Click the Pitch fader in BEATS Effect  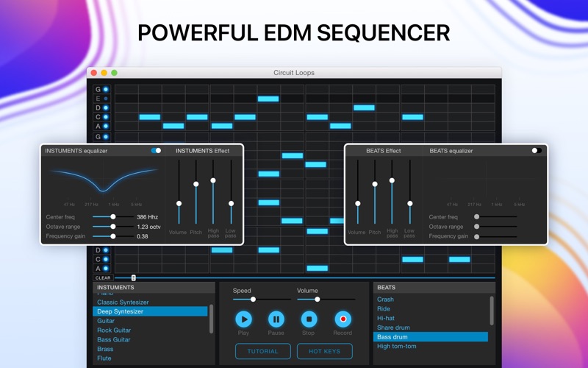tap(375, 184)
